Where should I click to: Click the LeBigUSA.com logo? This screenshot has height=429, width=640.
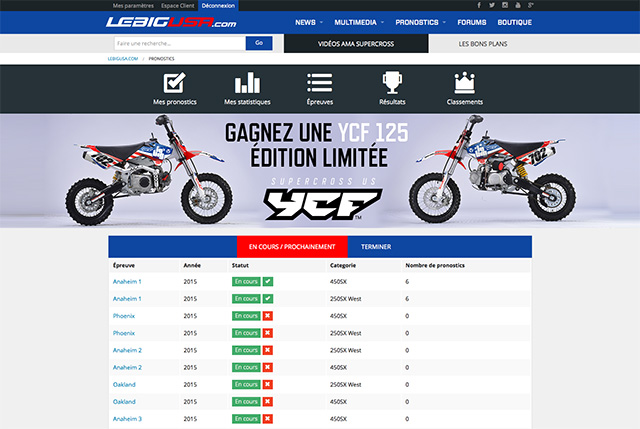171,22
